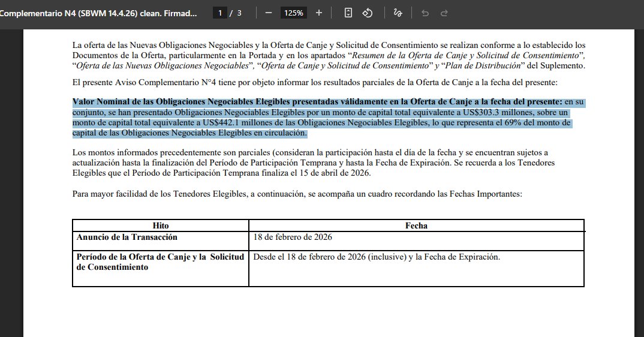Toggle fit to page icon
This screenshot has height=337, width=644.
pyautogui.click(x=348, y=13)
